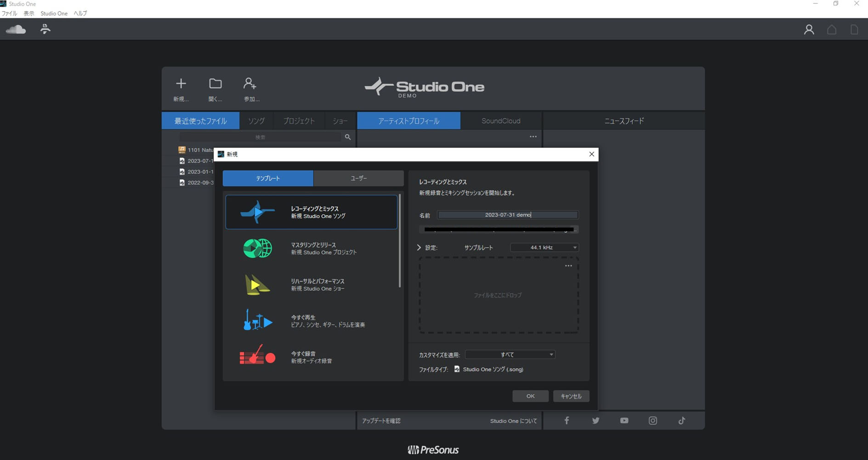
Task: Choose the Record Now audio template
Action: point(257,357)
